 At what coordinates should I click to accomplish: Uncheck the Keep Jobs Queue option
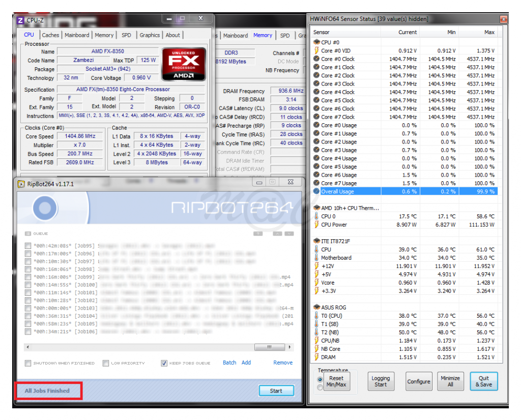click(164, 363)
